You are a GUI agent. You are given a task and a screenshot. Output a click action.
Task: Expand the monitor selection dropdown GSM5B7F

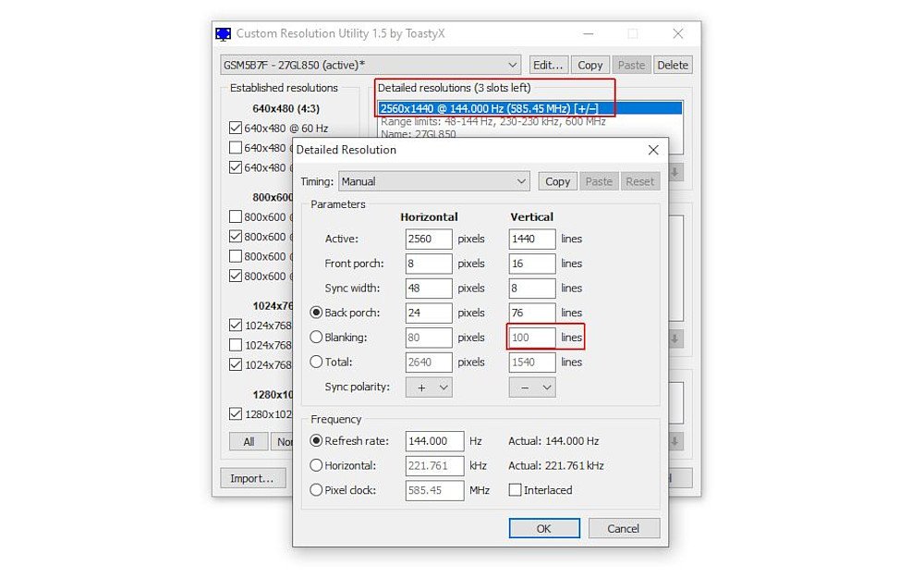tap(371, 65)
